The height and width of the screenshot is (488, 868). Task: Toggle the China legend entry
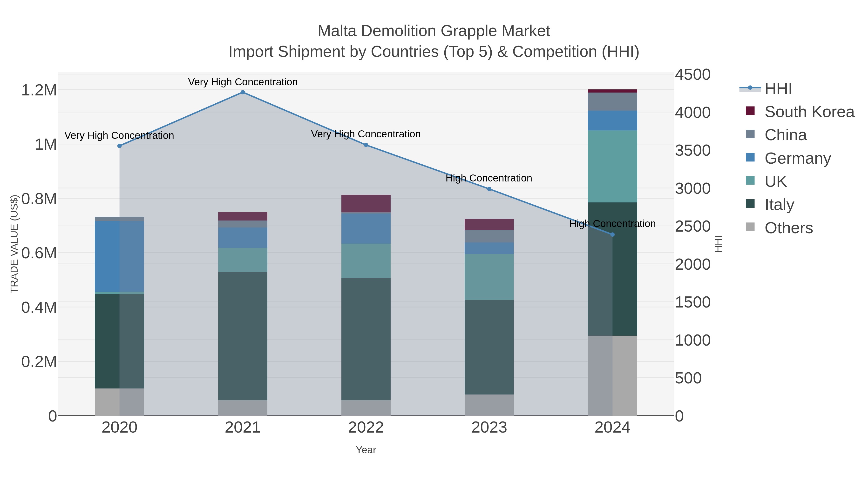(776, 135)
